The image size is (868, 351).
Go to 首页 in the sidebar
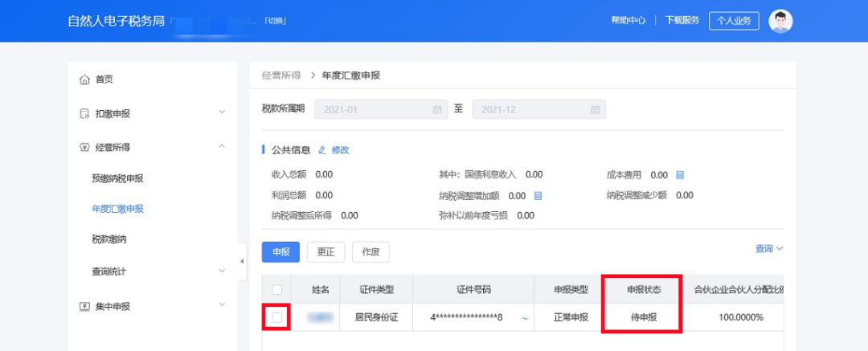tap(104, 80)
